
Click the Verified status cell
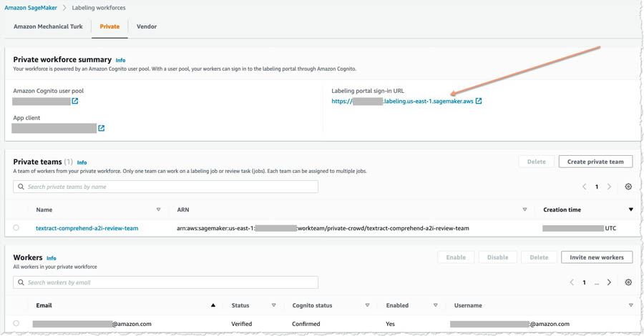pyautogui.click(x=242, y=324)
